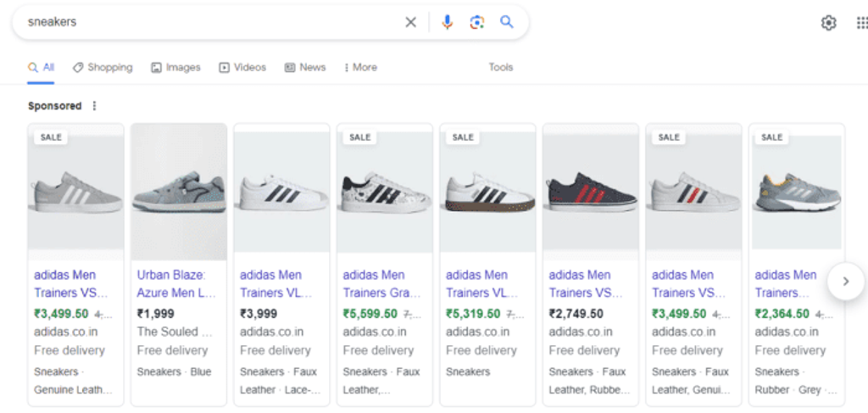The width and height of the screenshot is (868, 413).
Task: Open the adidas trainers listing priced ₹3,999
Action: point(277,283)
